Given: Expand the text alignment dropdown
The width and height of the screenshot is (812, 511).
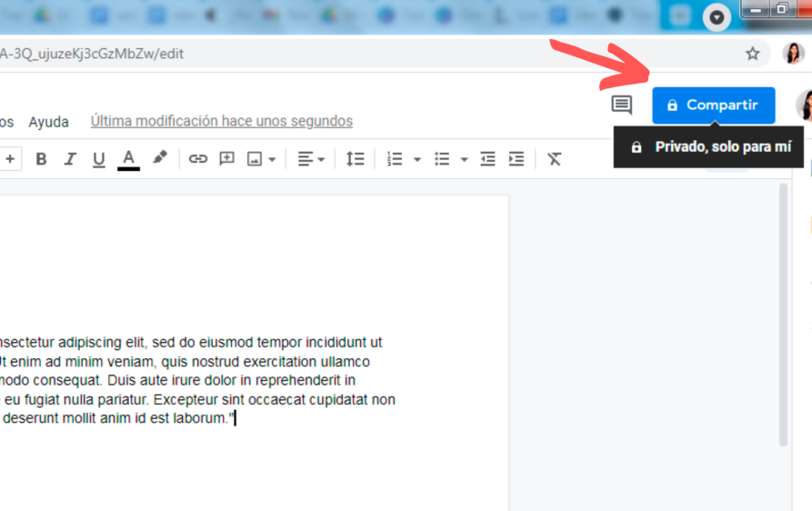Looking at the screenshot, I should pos(311,159).
